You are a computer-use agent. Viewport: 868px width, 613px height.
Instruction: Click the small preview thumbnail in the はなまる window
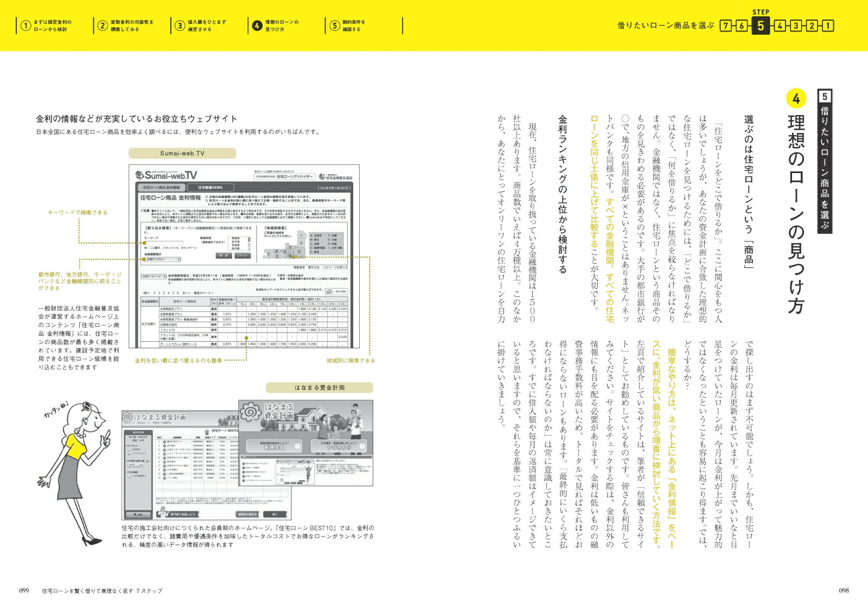tap(295, 472)
